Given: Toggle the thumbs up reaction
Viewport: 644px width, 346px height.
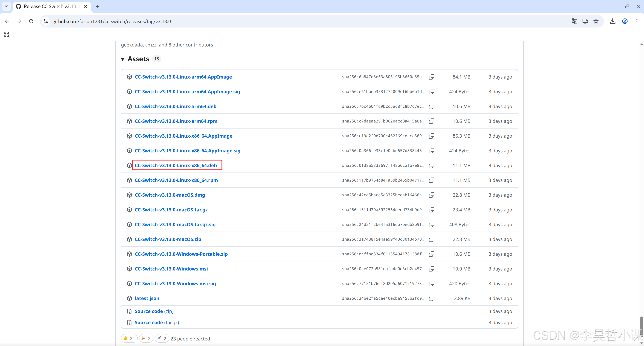Looking at the screenshot, I should pyautogui.click(x=129, y=338).
